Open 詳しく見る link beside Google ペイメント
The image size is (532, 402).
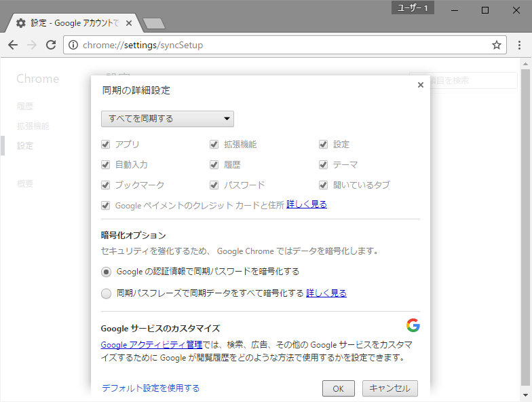pyautogui.click(x=307, y=204)
